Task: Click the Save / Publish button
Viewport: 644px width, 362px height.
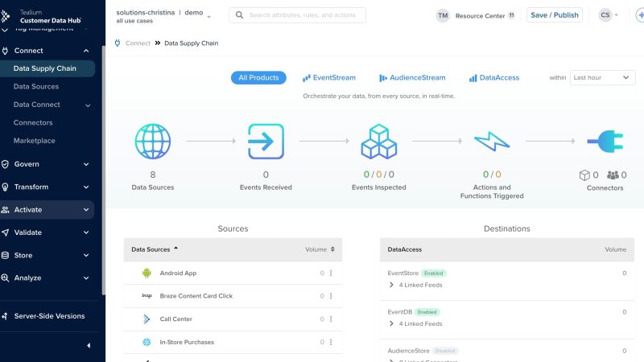Action: click(x=554, y=15)
